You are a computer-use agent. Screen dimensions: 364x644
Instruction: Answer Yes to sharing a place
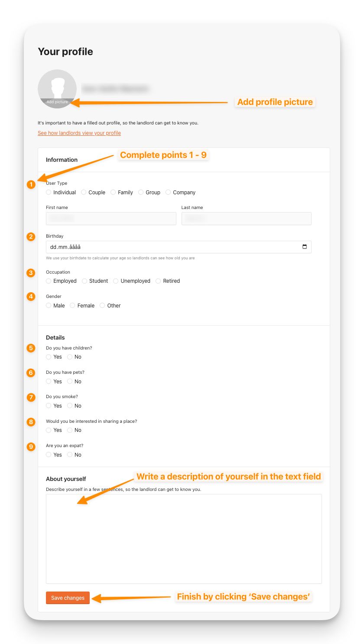(x=49, y=430)
